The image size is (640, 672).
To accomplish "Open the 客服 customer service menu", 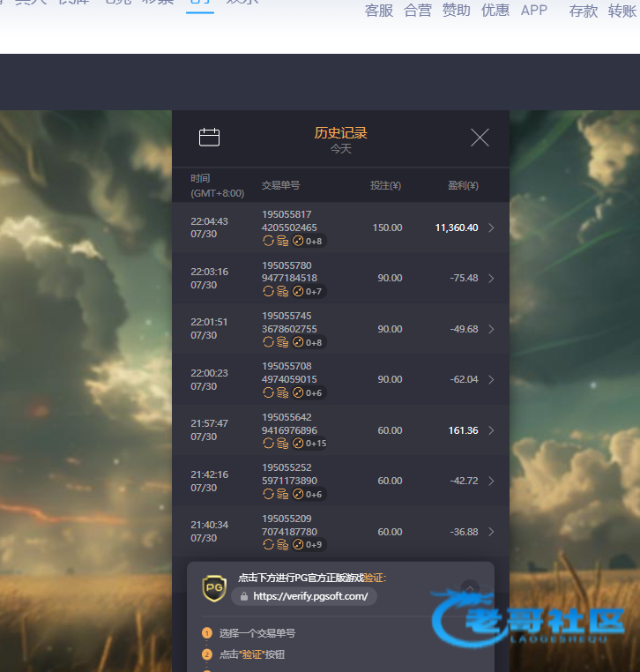I will click(x=379, y=11).
